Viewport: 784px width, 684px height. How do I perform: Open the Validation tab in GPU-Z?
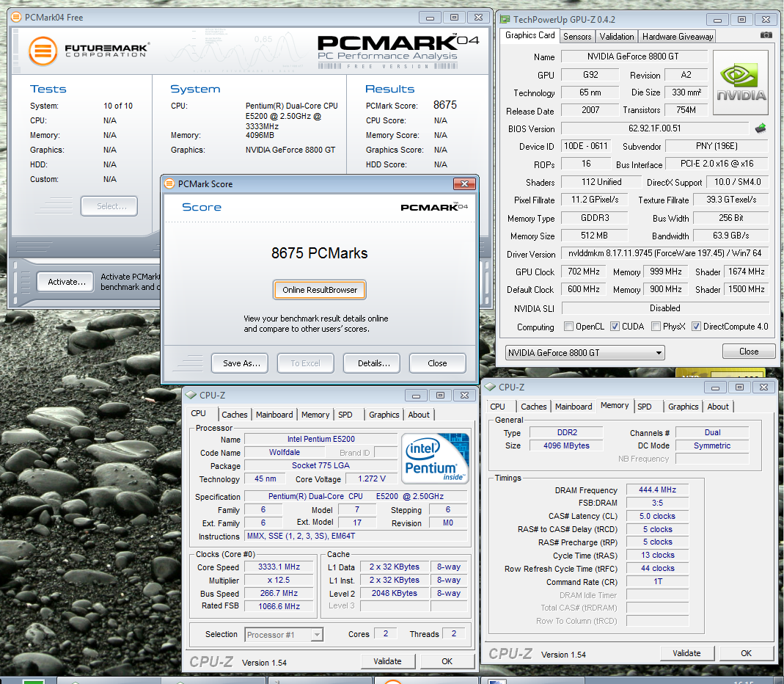tap(617, 37)
